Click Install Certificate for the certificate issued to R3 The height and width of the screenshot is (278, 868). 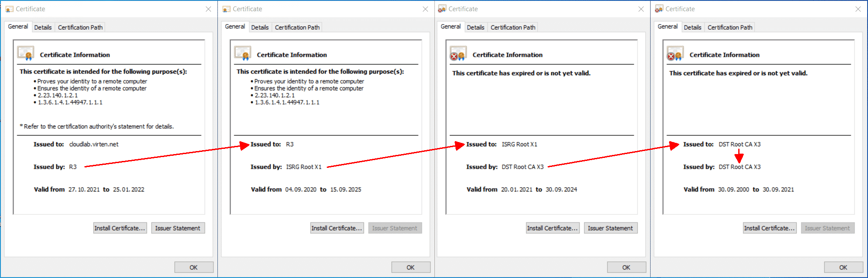[337, 228]
